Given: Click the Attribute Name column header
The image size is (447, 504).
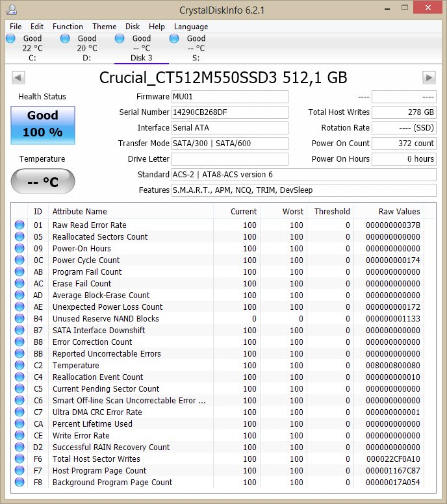Looking at the screenshot, I should (x=131, y=212).
